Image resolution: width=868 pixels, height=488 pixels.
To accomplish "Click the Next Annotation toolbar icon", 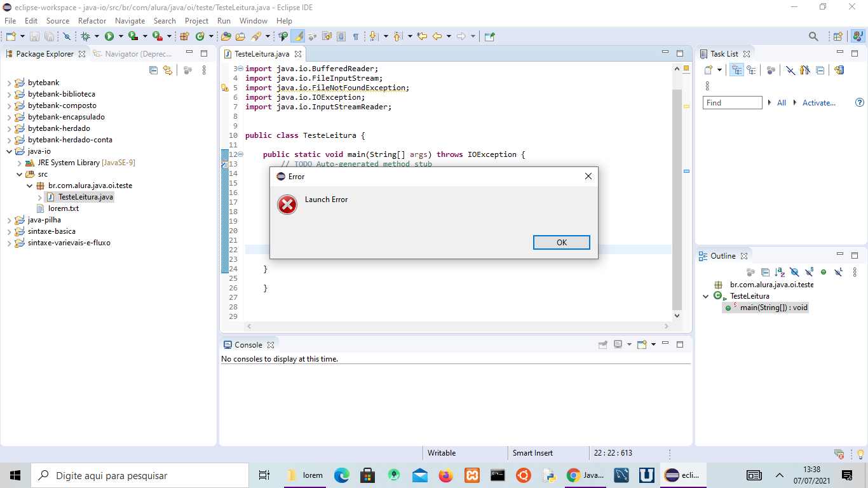I will tap(374, 37).
